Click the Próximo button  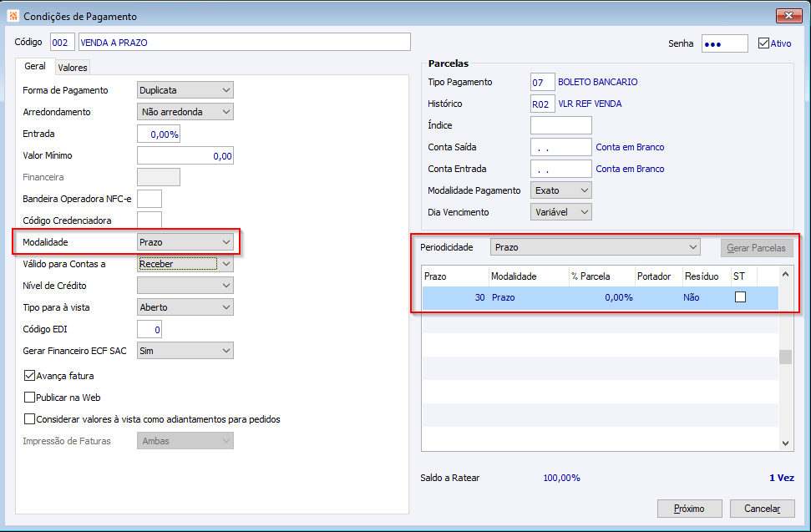(x=689, y=509)
